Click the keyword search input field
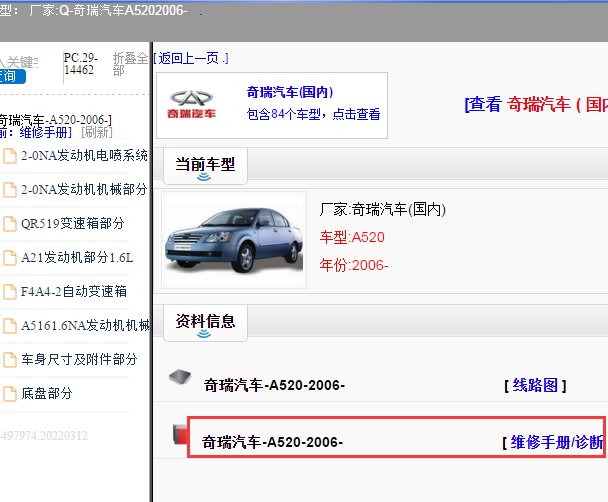608x502 pixels. [x=19, y=62]
